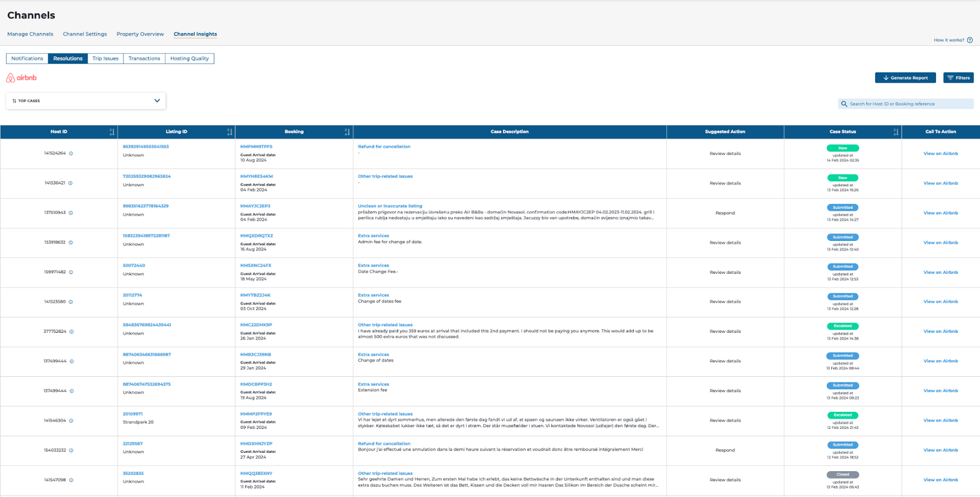Click the search magnifier icon
This screenshot has height=497, width=980.
(x=844, y=104)
